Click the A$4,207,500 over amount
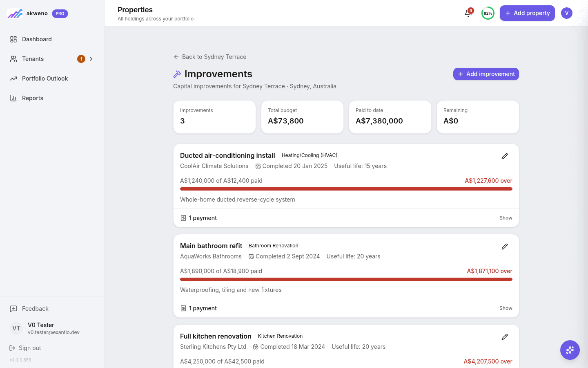Image resolution: width=588 pixels, height=368 pixels. click(x=488, y=361)
